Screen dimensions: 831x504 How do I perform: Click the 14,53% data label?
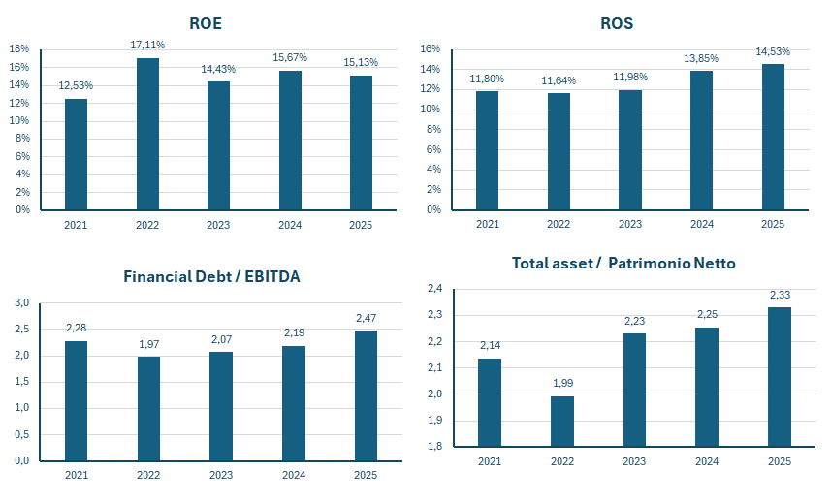pos(773,51)
